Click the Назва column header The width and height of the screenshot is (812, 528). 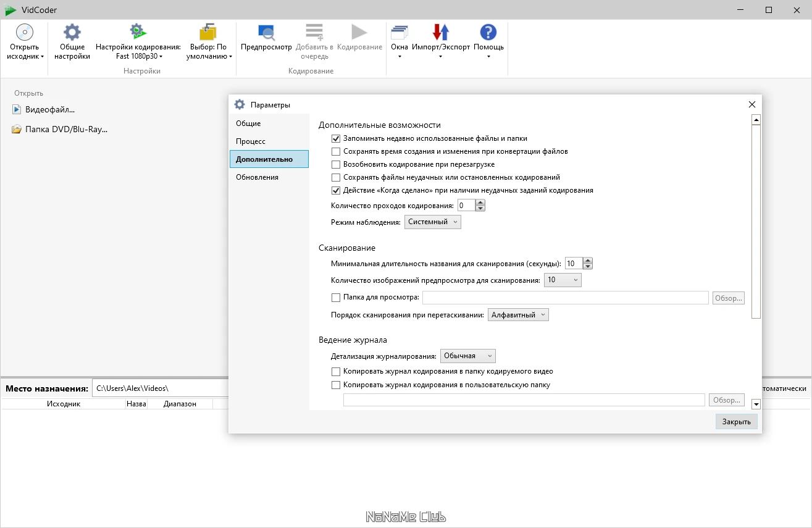click(x=136, y=404)
